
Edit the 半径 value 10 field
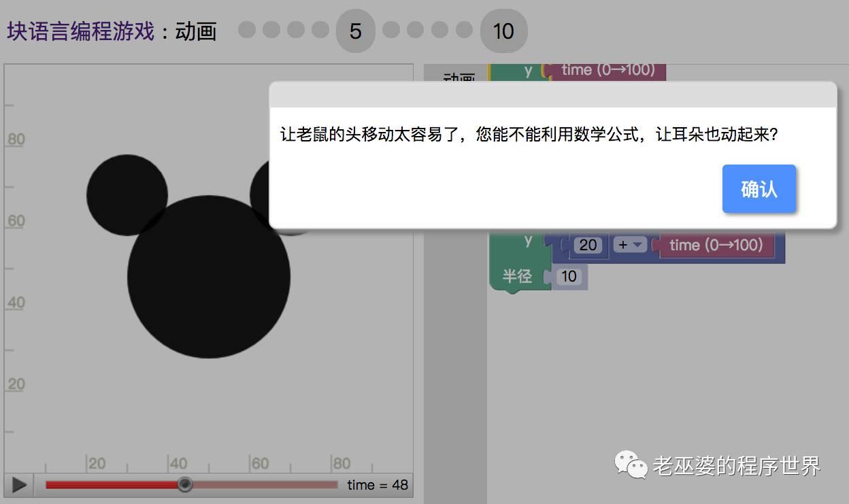pos(569,276)
